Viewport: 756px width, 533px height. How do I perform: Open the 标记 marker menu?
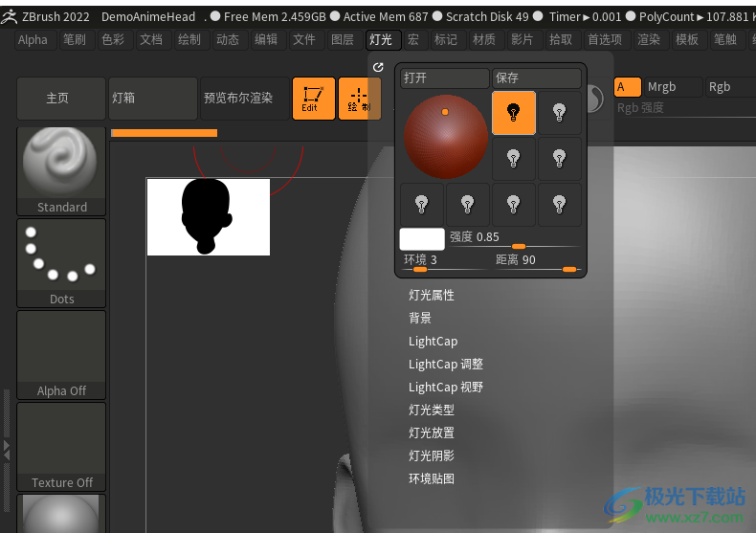point(447,40)
